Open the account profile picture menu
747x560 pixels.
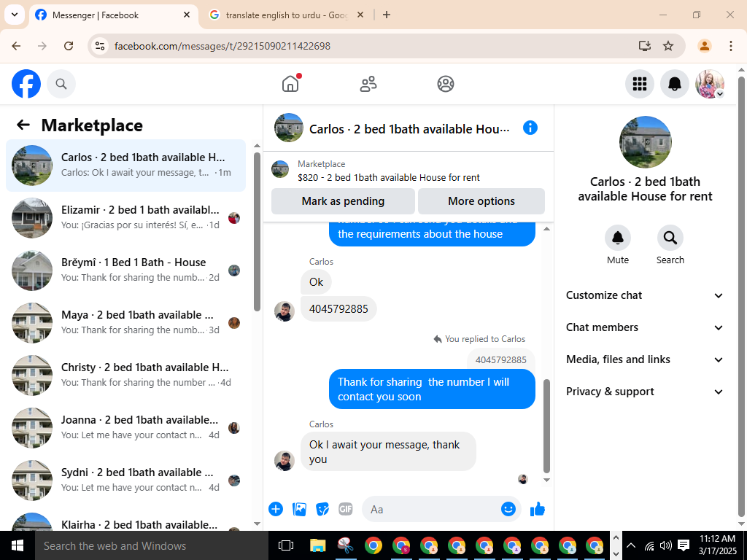710,84
